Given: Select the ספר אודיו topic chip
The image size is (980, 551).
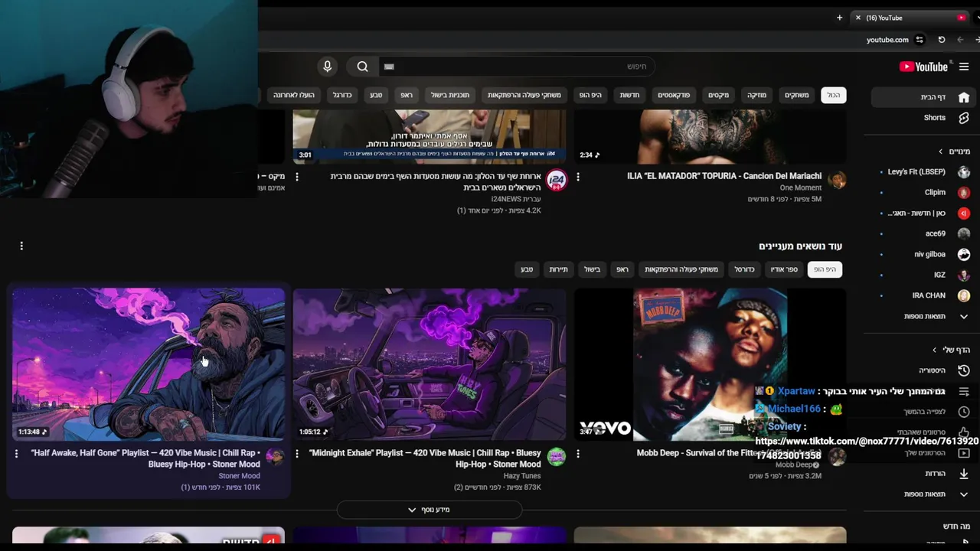Looking at the screenshot, I should pos(782,269).
